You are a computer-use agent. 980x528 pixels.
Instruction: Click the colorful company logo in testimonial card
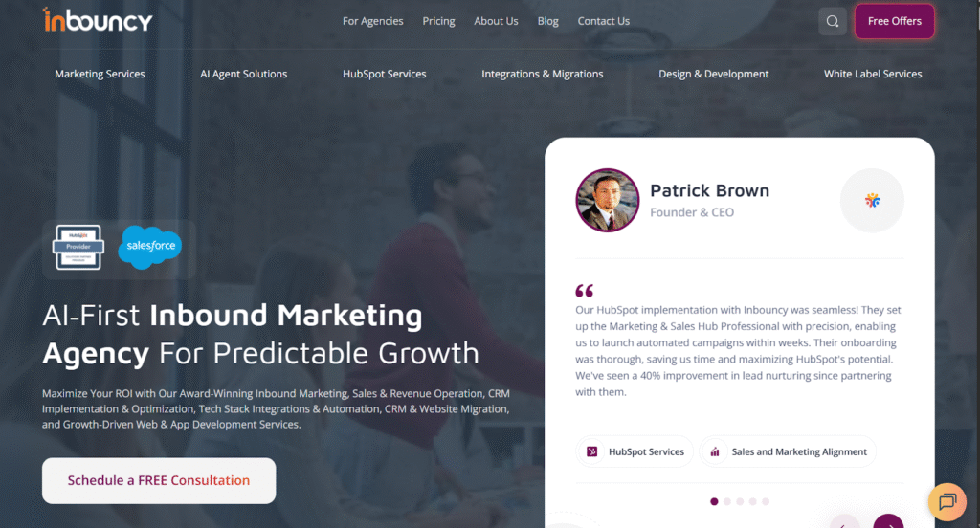pyautogui.click(x=872, y=201)
